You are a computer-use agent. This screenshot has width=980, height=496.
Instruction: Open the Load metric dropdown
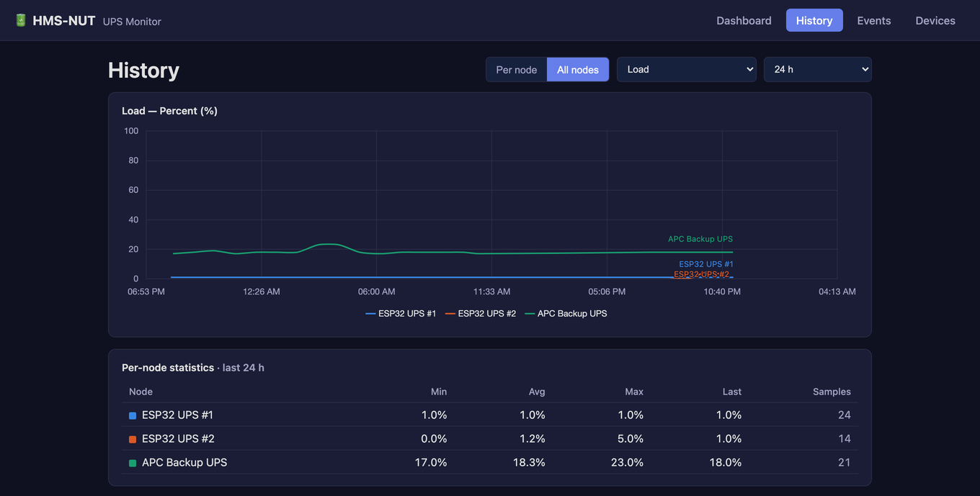coord(687,69)
